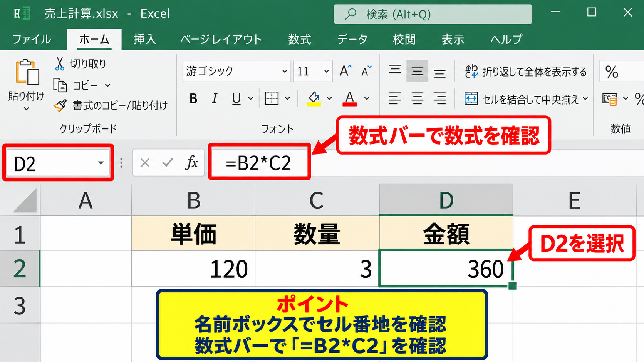Viewport: 644px width, 362px height.
Task: Click the Format Painter (書式のコピー/貼り付け) brush
Action: tap(60, 105)
